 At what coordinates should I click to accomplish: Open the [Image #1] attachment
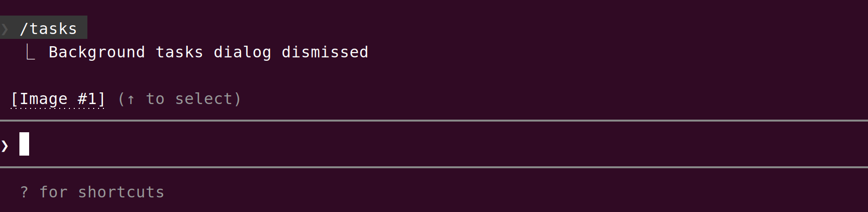(x=58, y=99)
